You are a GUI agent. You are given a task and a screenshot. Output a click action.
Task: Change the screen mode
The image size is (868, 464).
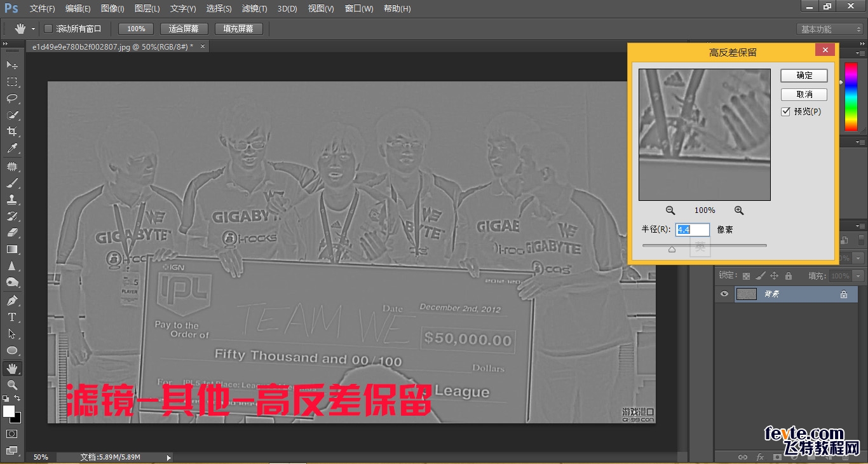point(12,450)
